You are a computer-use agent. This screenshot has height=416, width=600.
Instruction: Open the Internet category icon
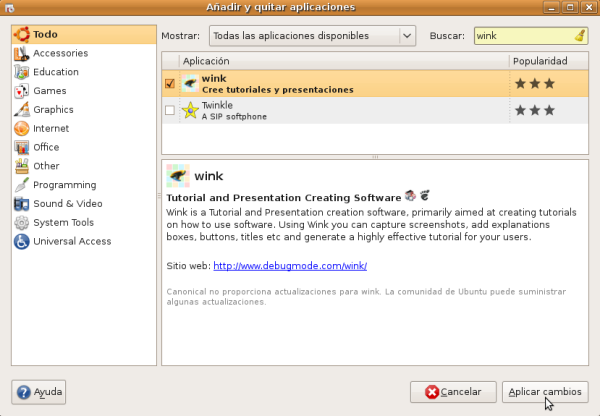[21, 128]
